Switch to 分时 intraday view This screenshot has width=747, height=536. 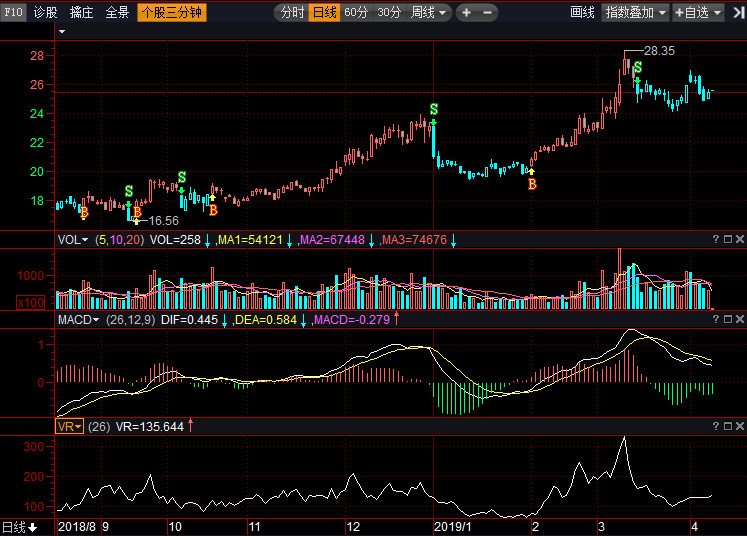(x=292, y=13)
